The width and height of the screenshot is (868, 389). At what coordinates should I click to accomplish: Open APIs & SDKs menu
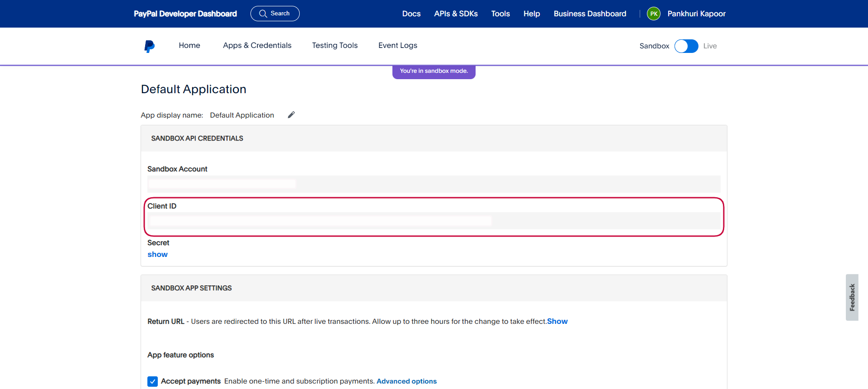pos(456,14)
